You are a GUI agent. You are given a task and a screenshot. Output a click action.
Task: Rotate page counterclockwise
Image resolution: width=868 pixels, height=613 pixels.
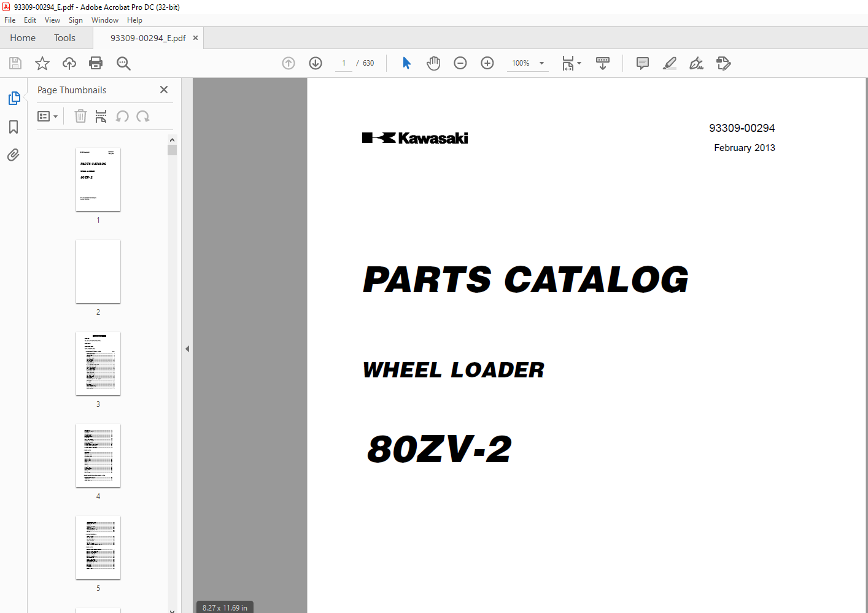coord(122,116)
